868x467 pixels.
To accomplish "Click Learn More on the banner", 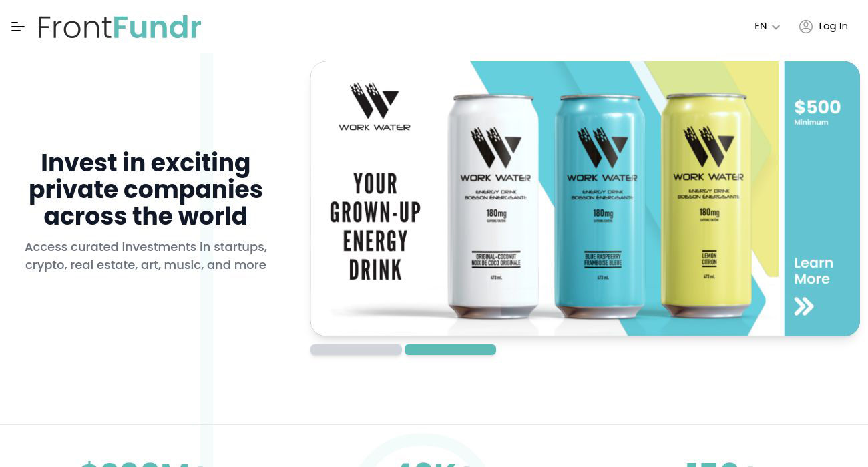I will click(x=813, y=271).
